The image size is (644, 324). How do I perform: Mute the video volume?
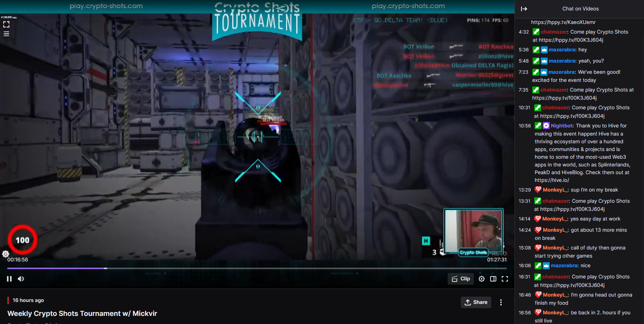21,279
